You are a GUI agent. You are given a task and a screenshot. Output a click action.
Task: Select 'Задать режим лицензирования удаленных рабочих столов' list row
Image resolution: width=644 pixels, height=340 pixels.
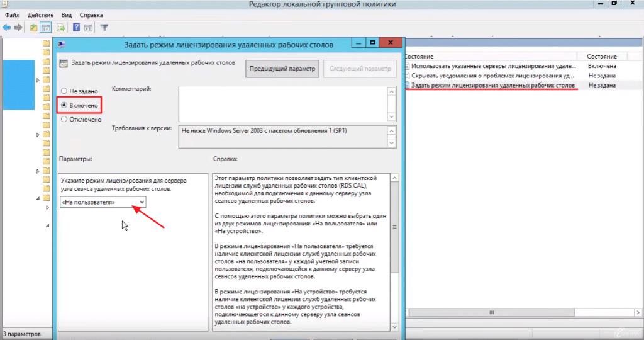pyautogui.click(x=493, y=85)
